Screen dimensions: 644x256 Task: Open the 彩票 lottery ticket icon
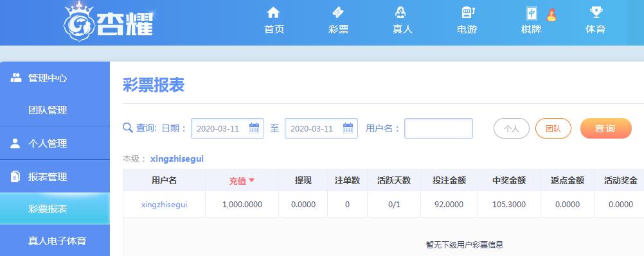pos(338,13)
